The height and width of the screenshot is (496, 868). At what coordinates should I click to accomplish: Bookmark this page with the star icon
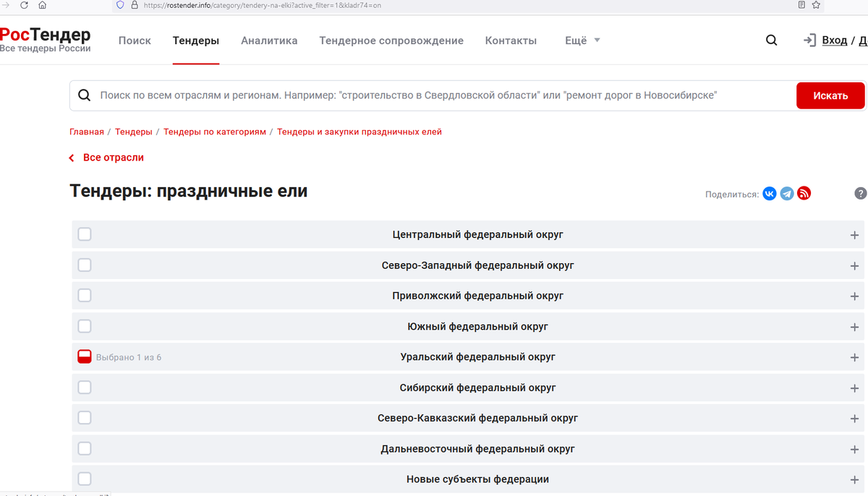[816, 5]
